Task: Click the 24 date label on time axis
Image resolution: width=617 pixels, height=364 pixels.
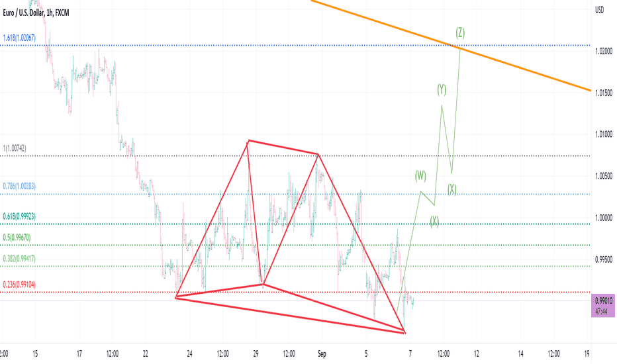Action: point(189,354)
